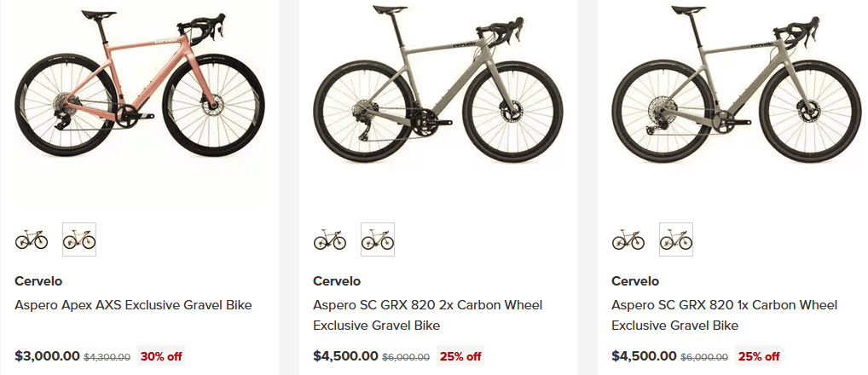Click the $3,000.00 sale price

coord(48,356)
